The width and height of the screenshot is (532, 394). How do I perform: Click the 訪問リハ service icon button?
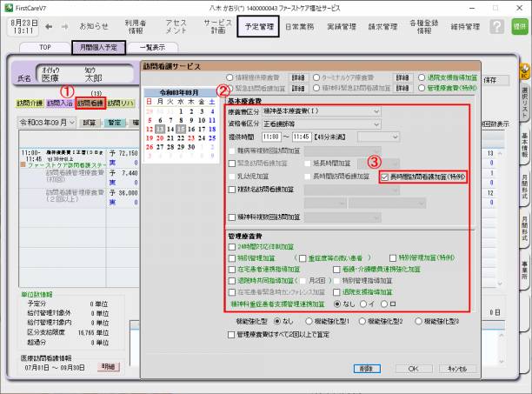[x=124, y=104]
